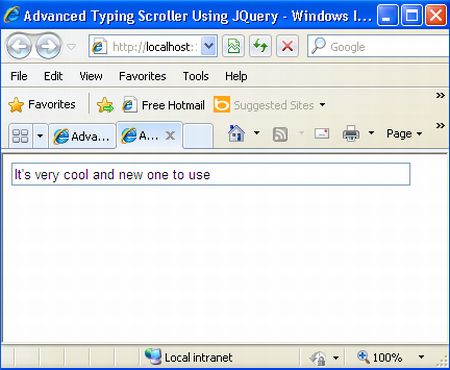Click the Free Hotmail page icon
450x370 pixels.
[129, 105]
